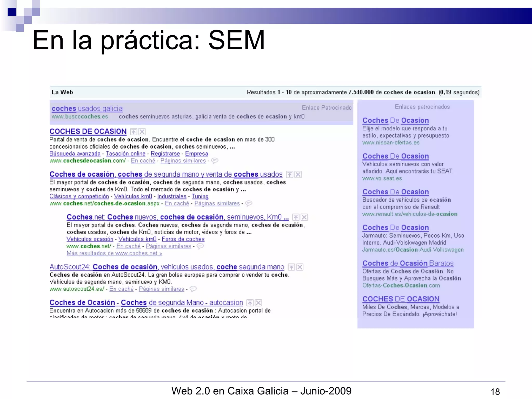532x399 pixels.
Task: Open the nissan-ofertas.es ad 'Coches De Ocasion'
Action: tap(396, 121)
